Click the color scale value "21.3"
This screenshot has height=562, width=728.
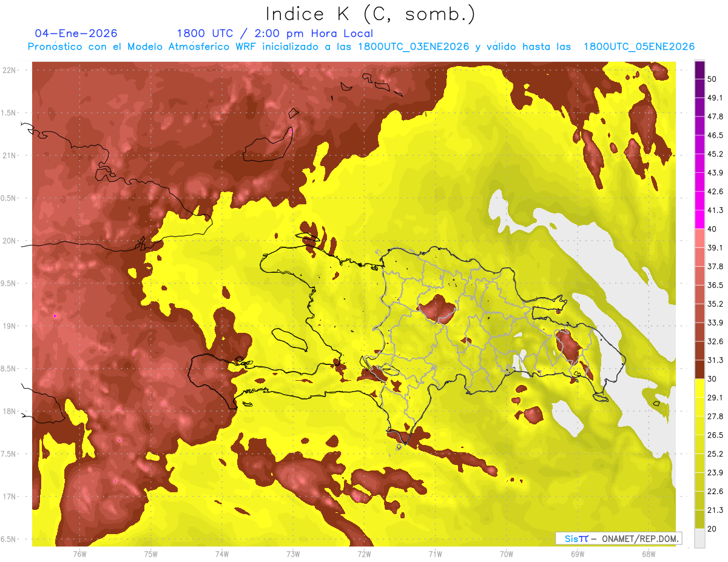click(x=715, y=510)
